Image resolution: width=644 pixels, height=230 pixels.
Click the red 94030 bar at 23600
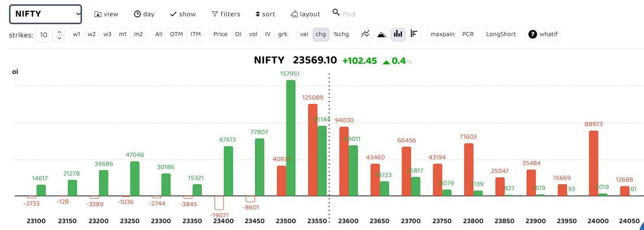coord(344,162)
